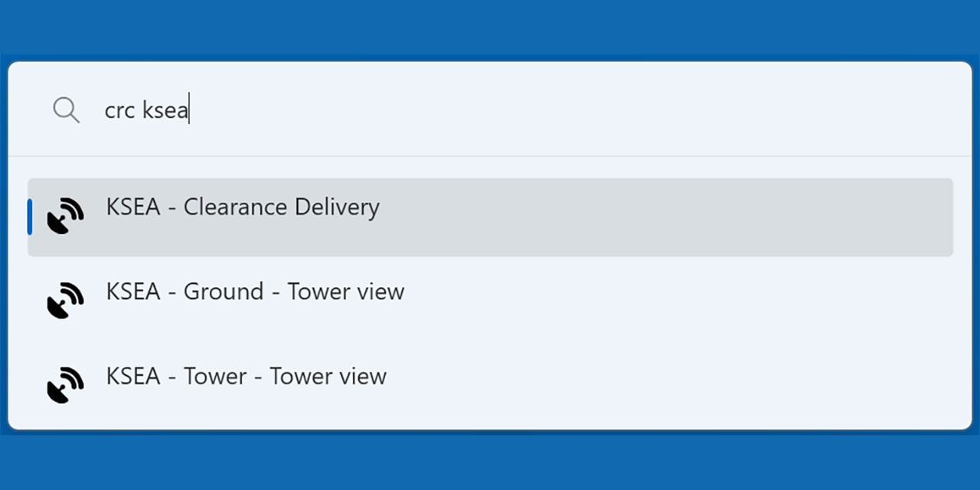
Task: Click the radar icon beside KSEA Ground
Action: pyautogui.click(x=66, y=301)
